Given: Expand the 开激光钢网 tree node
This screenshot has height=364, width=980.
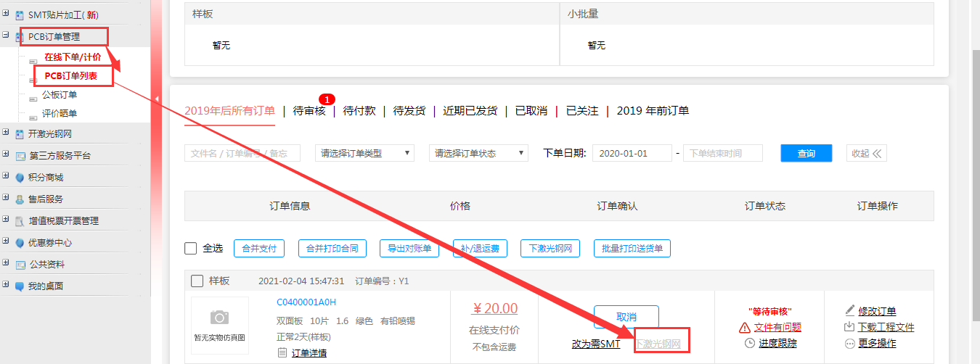Looking at the screenshot, I should [x=7, y=133].
